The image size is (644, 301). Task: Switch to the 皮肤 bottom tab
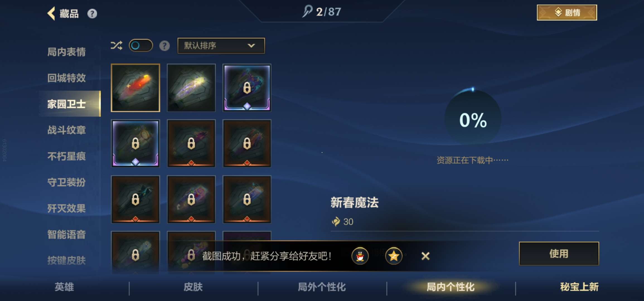click(x=193, y=287)
